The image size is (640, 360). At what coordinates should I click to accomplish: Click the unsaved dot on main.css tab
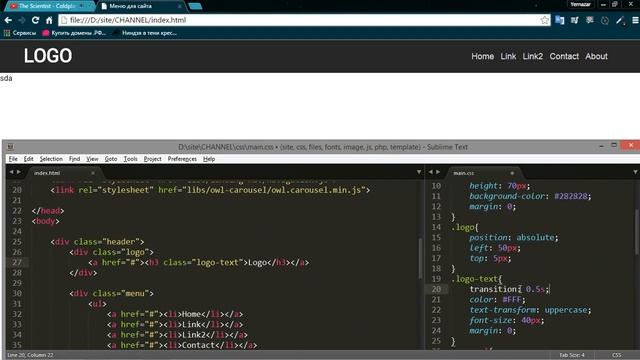[512, 173]
